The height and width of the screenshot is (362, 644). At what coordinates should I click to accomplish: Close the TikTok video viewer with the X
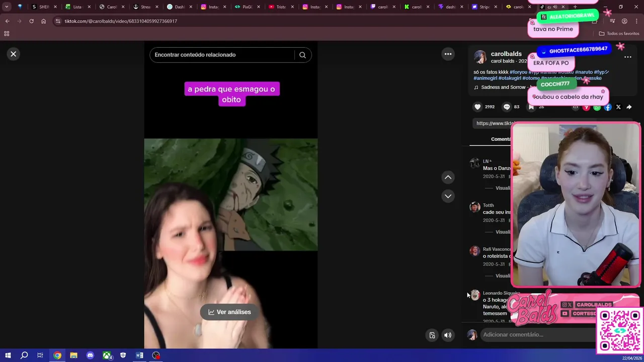point(14,54)
